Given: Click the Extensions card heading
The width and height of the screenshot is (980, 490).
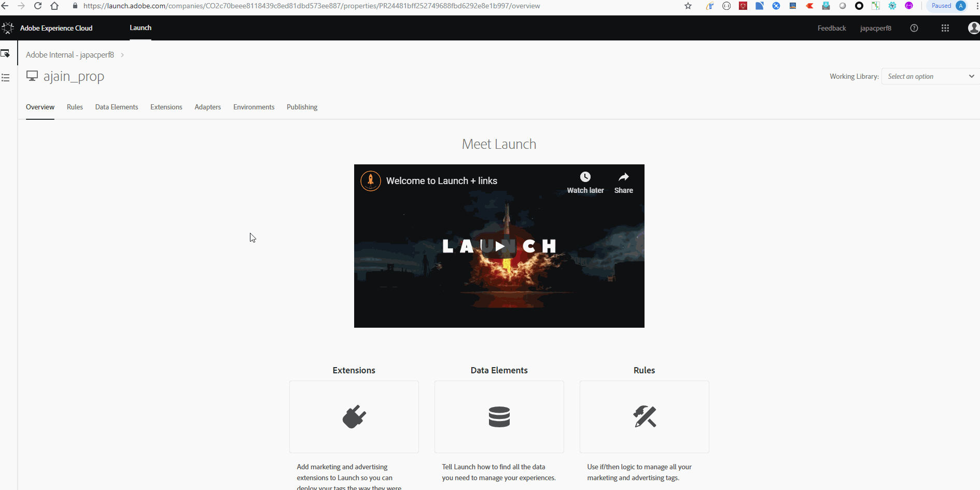Looking at the screenshot, I should [354, 370].
